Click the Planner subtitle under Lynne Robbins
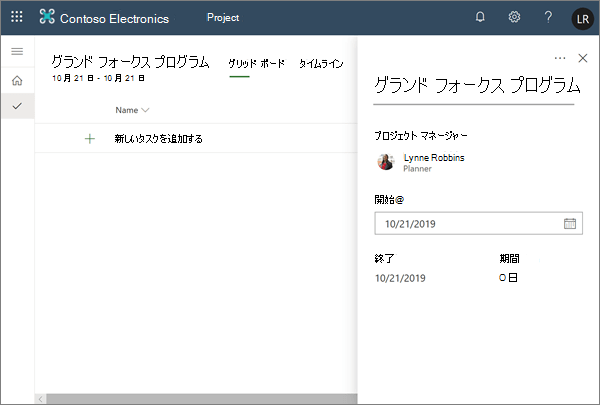The height and width of the screenshot is (405, 600). 417,169
